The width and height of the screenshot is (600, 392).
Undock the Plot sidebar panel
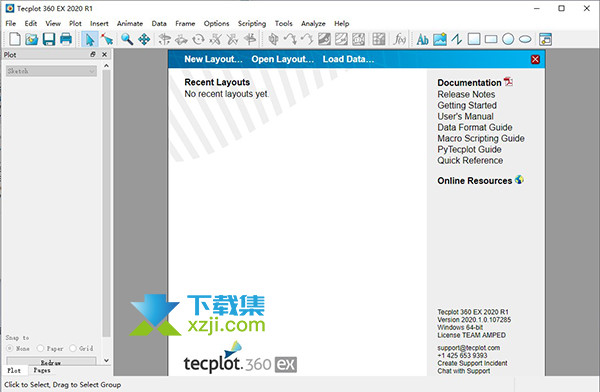(x=93, y=55)
